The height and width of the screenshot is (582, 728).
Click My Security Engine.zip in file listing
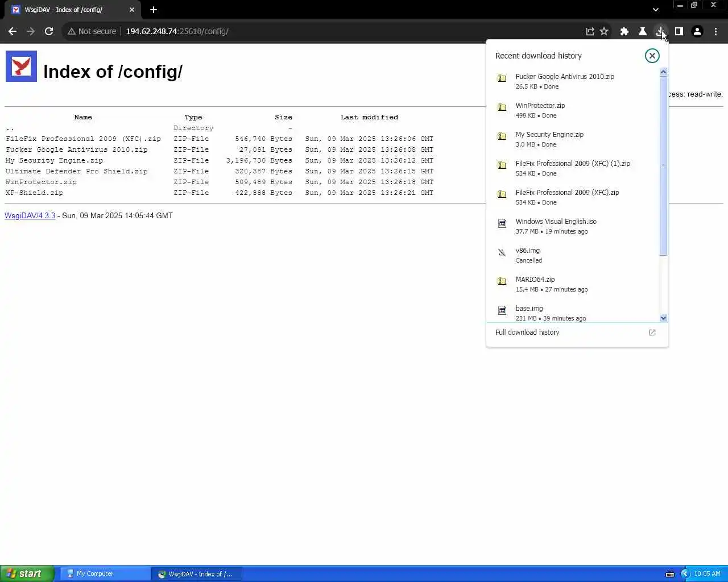(55, 160)
